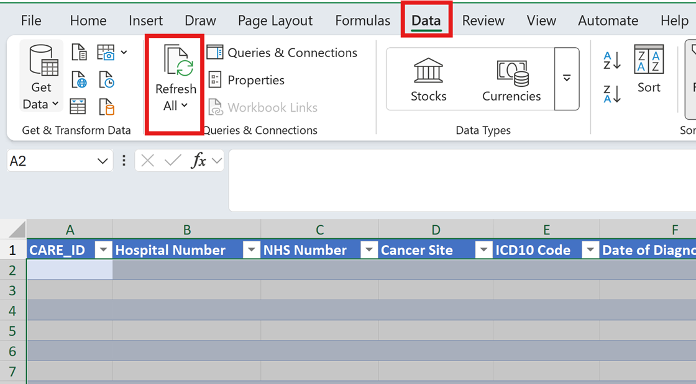The width and height of the screenshot is (696, 384).
Task: Click into the formula bar input area
Action: (x=462, y=180)
